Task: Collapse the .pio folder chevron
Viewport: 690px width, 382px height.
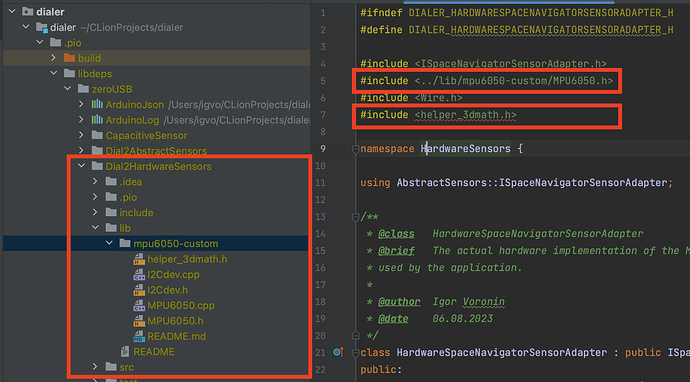Action: [x=40, y=43]
